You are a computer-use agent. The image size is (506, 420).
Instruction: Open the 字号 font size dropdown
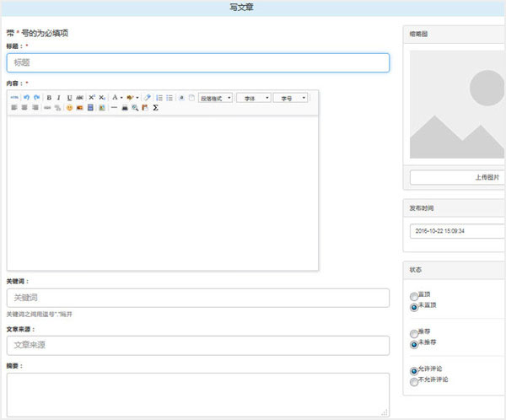pos(290,98)
